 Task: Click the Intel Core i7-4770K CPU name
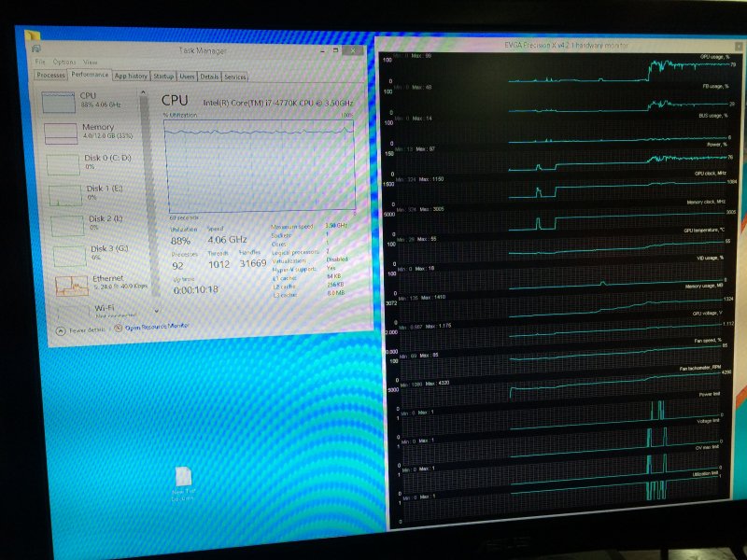click(x=278, y=103)
